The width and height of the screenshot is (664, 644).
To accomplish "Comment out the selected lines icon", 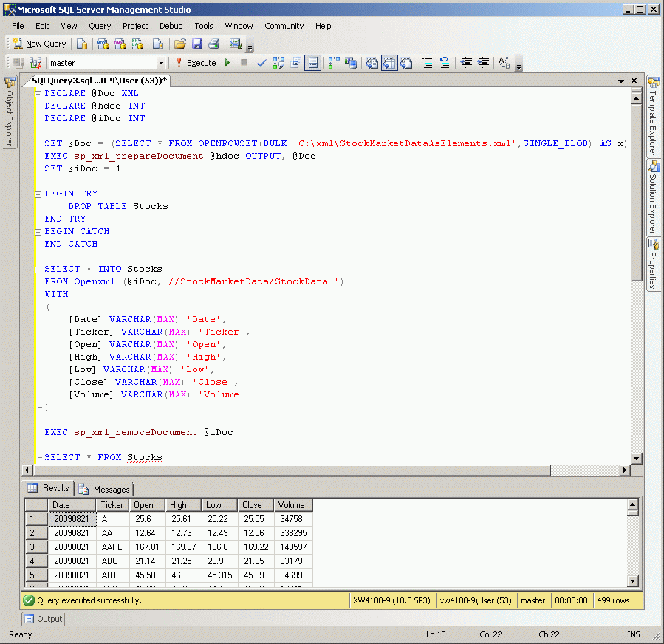I will (x=427, y=64).
